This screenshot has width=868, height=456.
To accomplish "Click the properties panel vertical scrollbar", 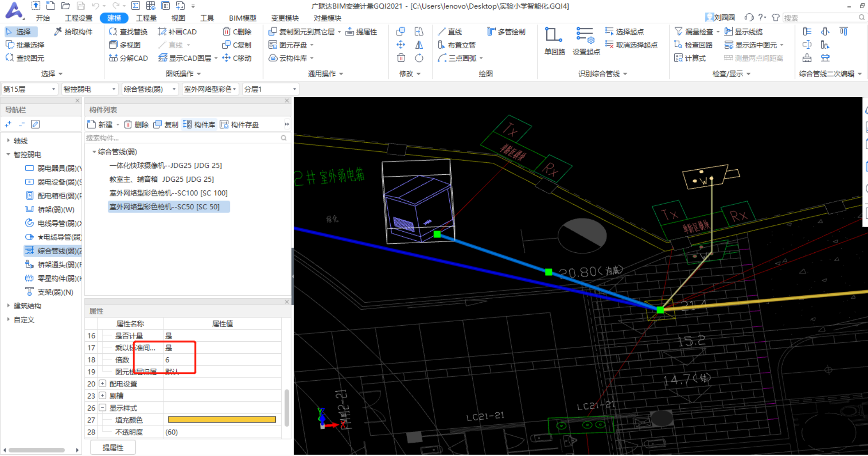I will [x=287, y=408].
